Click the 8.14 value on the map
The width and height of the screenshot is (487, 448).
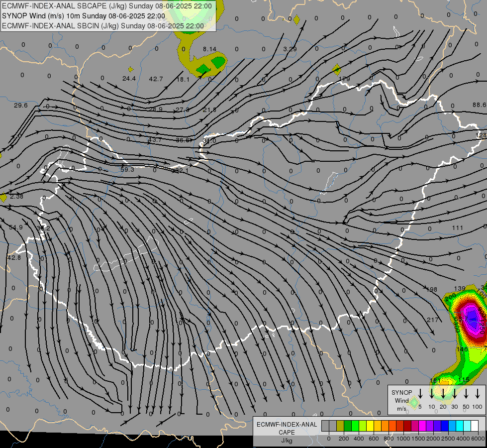tap(209, 49)
